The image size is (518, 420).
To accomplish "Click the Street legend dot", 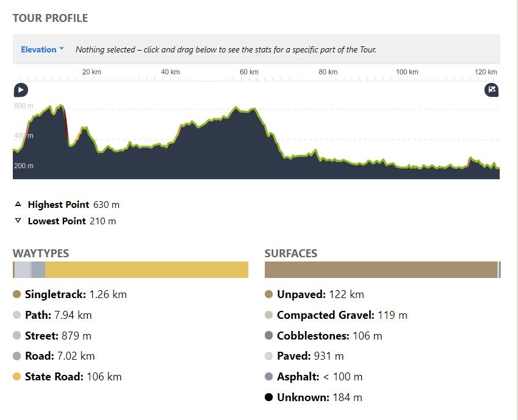I will 17,336.
